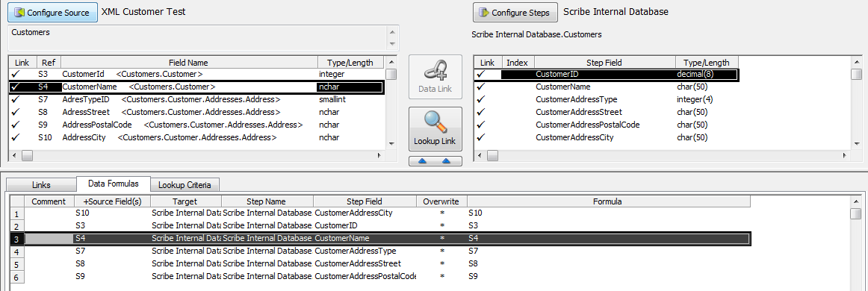Image resolution: width=868 pixels, height=291 pixels.
Task: Click the Data Link button
Action: pos(435,77)
